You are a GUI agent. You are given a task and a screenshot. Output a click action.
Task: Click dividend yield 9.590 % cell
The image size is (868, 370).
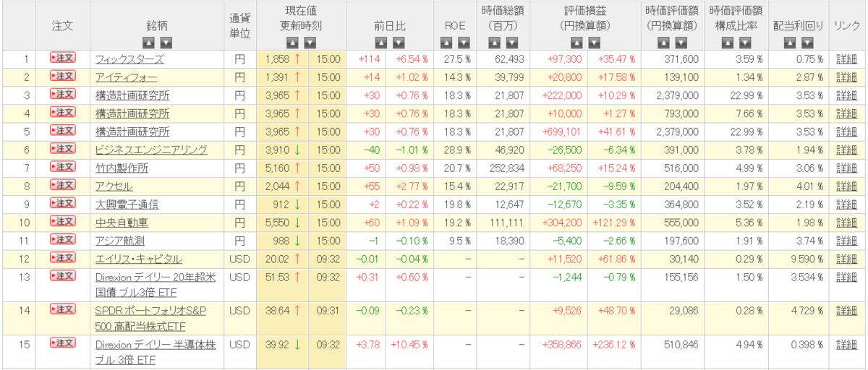click(x=805, y=258)
